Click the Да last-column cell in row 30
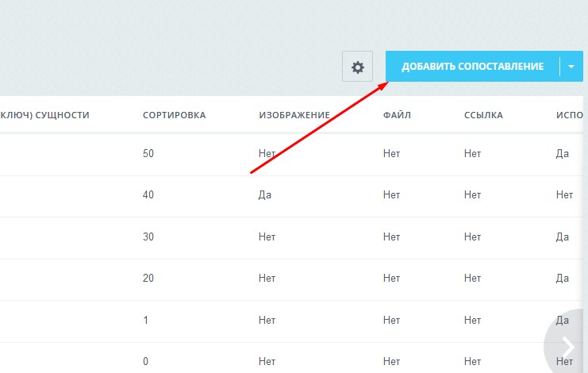Image resolution: width=588 pixels, height=373 pixels. (563, 237)
